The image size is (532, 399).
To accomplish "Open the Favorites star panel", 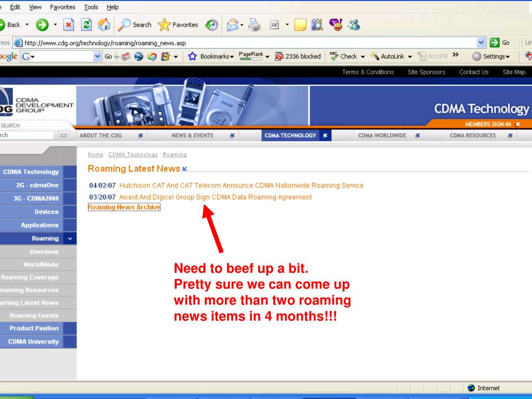I will coord(178,25).
